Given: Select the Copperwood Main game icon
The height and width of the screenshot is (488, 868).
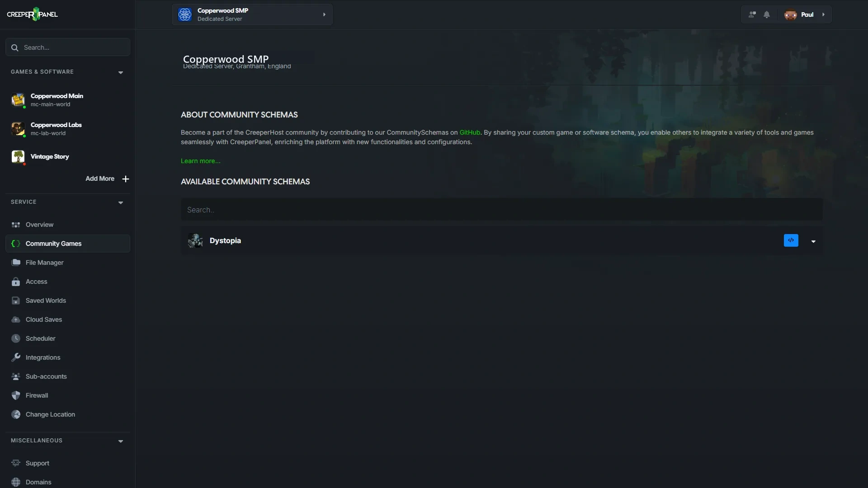Looking at the screenshot, I should click(18, 100).
